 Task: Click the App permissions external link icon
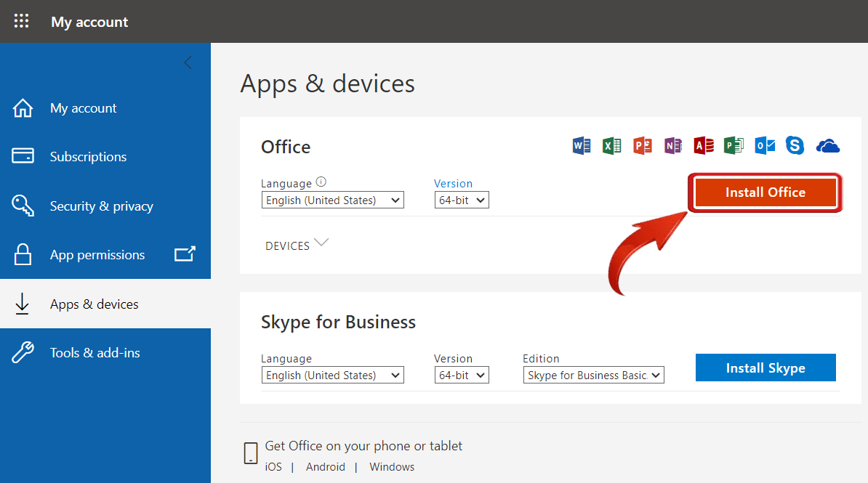(185, 254)
